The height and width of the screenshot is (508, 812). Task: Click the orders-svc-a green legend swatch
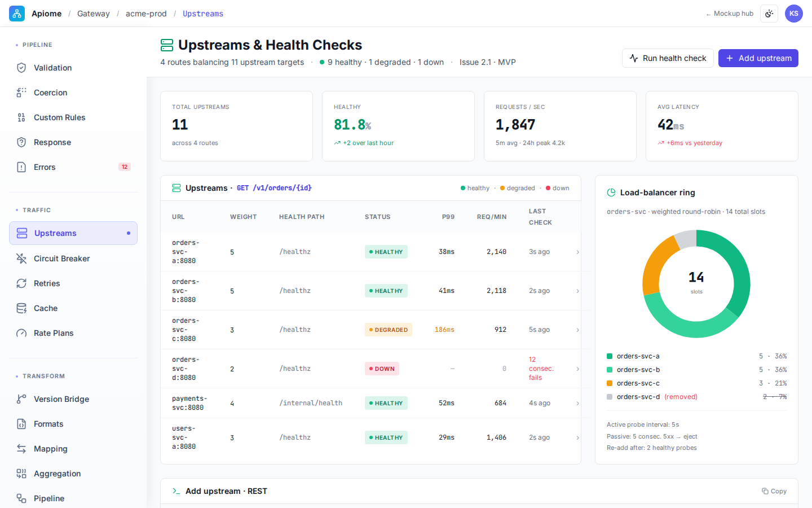tap(610, 356)
